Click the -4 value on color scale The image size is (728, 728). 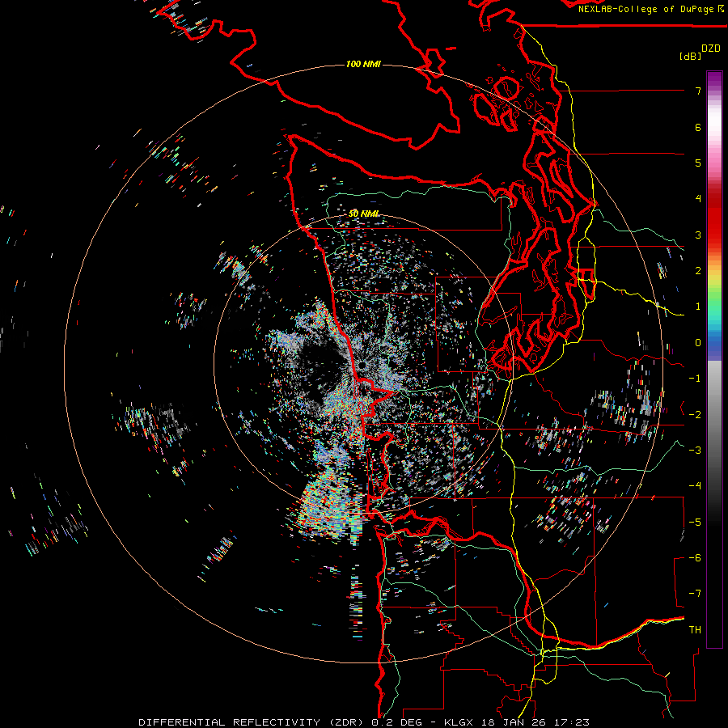pos(695,486)
